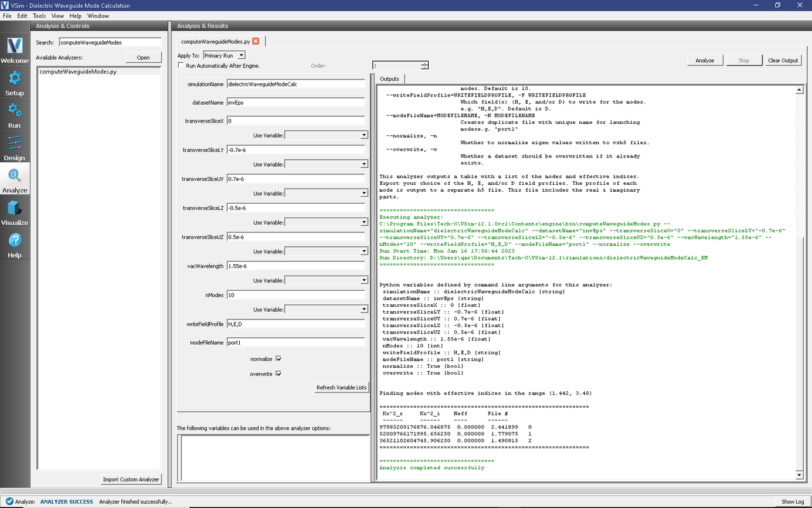Screen dimensions: 812x508
Task: Select the Outputs tab
Action: pos(389,78)
